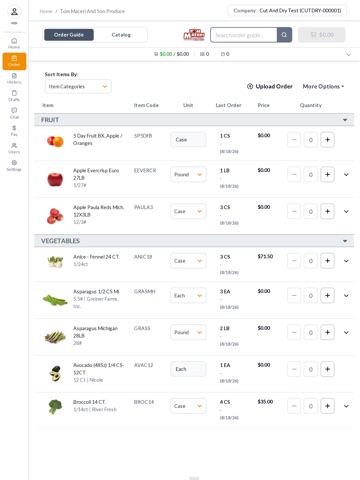The image size is (360, 480).
Task: Click Home breadcrumb link
Action: pyautogui.click(x=46, y=11)
